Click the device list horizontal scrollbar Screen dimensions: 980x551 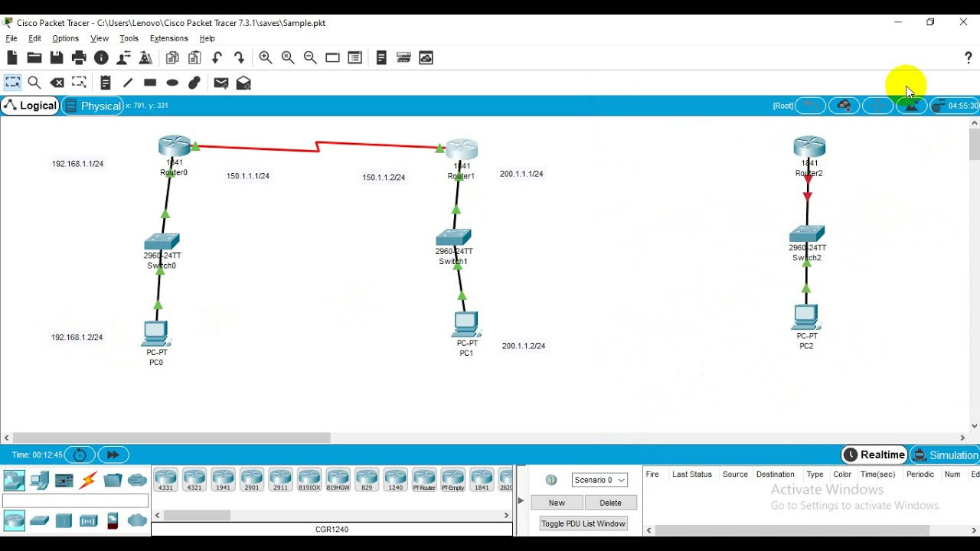197,516
